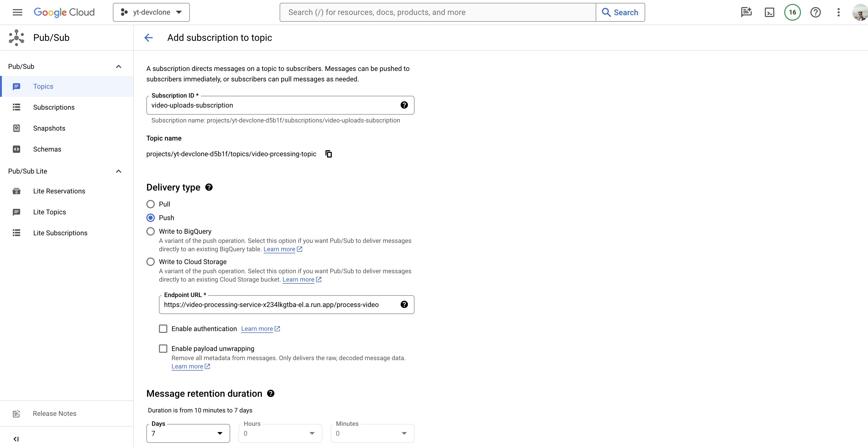Copy the topic name to clipboard
The image size is (868, 447).
point(329,154)
